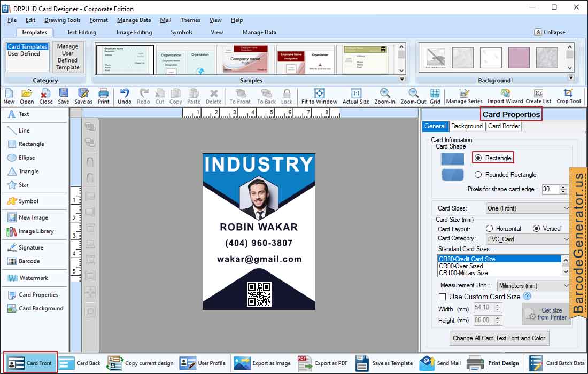Open the File menu
The width and height of the screenshot is (588, 374).
[12, 20]
